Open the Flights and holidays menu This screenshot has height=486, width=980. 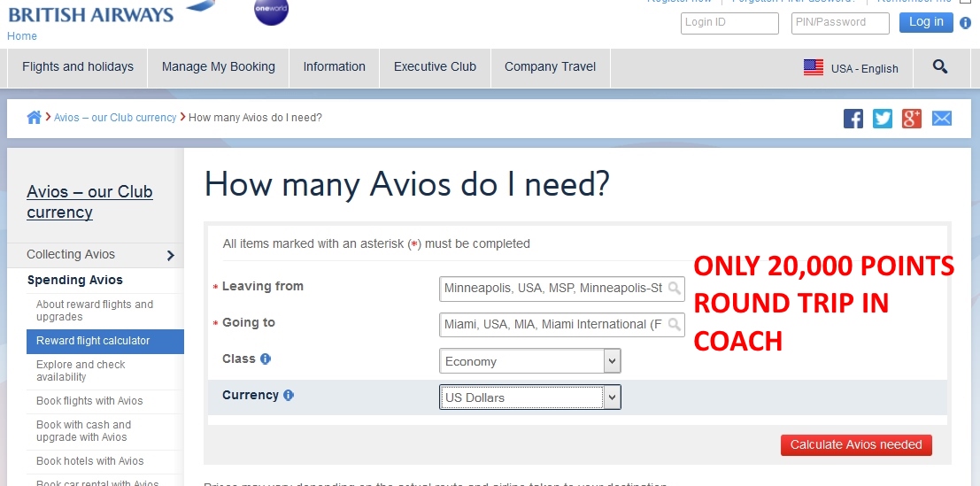coord(78,67)
